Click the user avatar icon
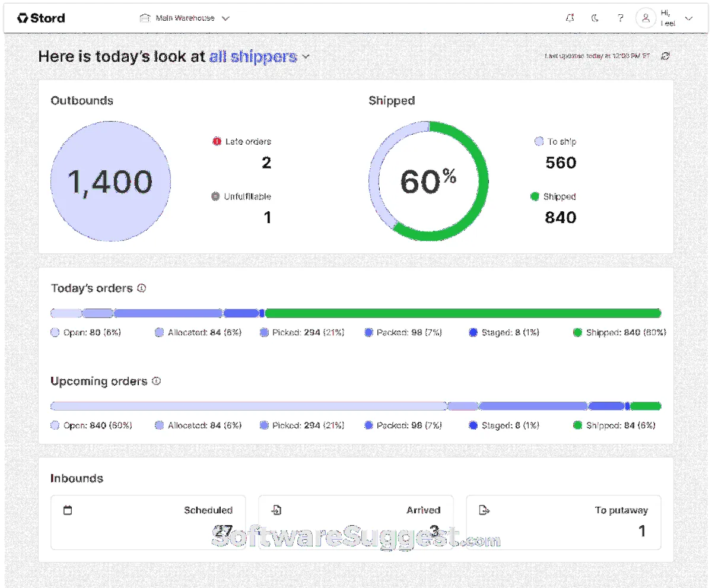Image resolution: width=712 pixels, height=588 pixels. click(x=646, y=18)
